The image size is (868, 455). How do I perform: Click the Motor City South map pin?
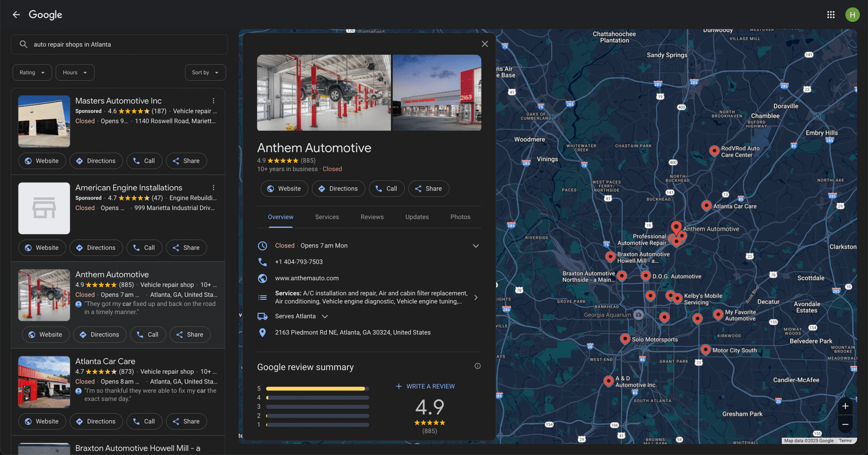[x=705, y=350]
